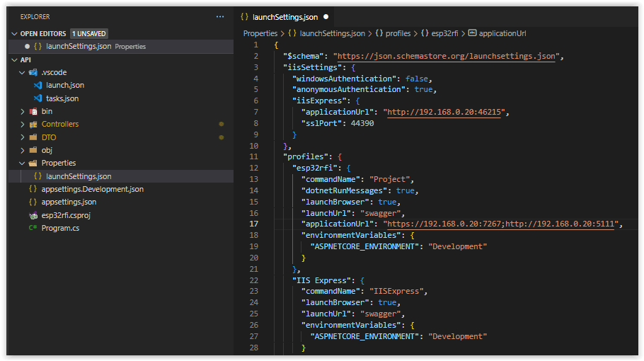This screenshot has height=361, width=644.
Task: Click unsaved dot on launchSettings.json tab
Action: pos(326,17)
